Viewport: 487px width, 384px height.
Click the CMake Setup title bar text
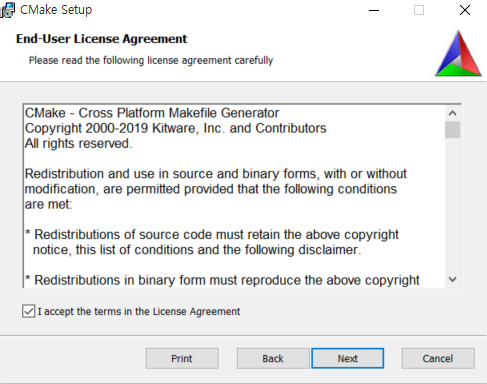(x=56, y=10)
